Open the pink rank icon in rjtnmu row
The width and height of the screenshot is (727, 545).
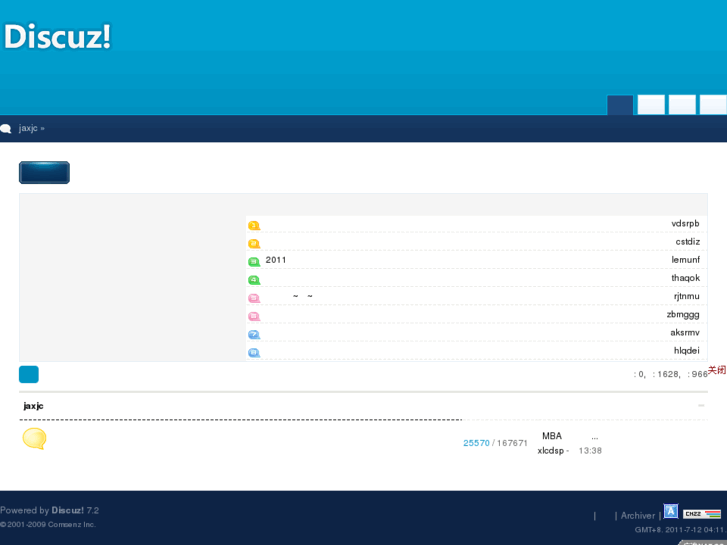click(254, 298)
